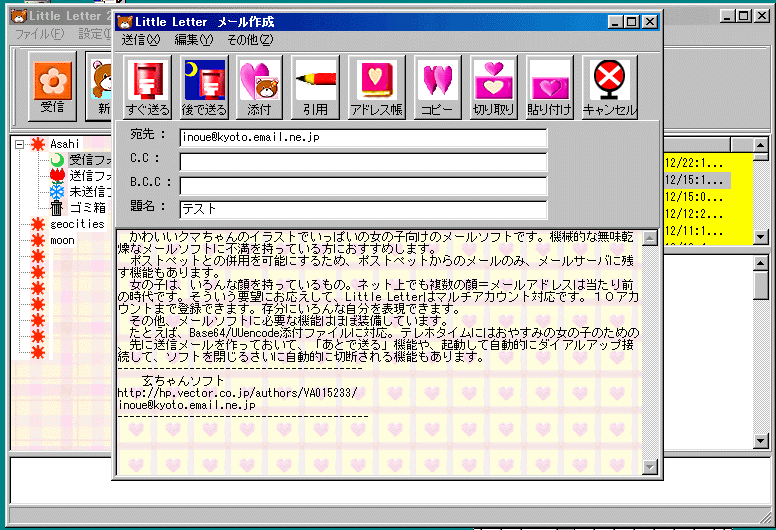Click the C.C input field
This screenshot has width=776, height=530.
pyautogui.click(x=363, y=162)
